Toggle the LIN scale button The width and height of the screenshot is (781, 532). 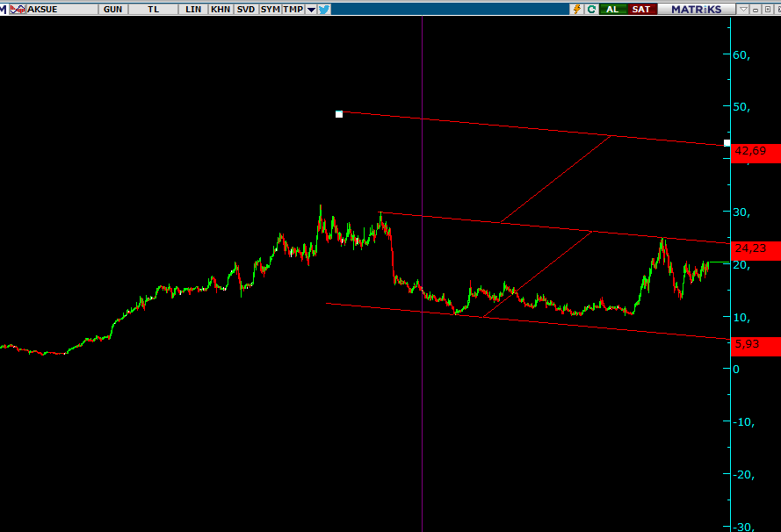(193, 9)
